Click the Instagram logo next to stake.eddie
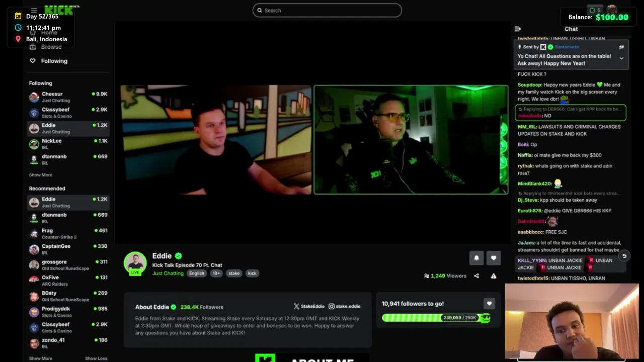The width and height of the screenshot is (644, 362). click(x=332, y=306)
